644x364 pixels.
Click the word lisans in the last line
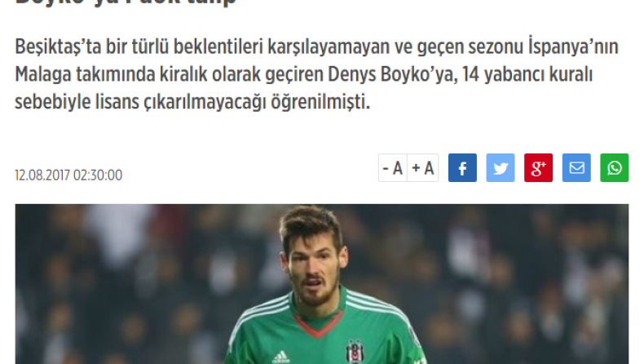tap(117, 102)
